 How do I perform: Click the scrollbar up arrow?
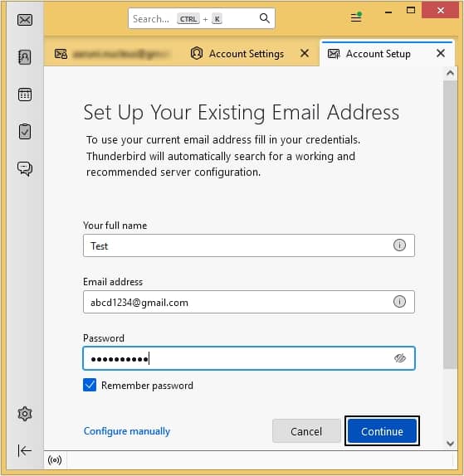[451, 73]
